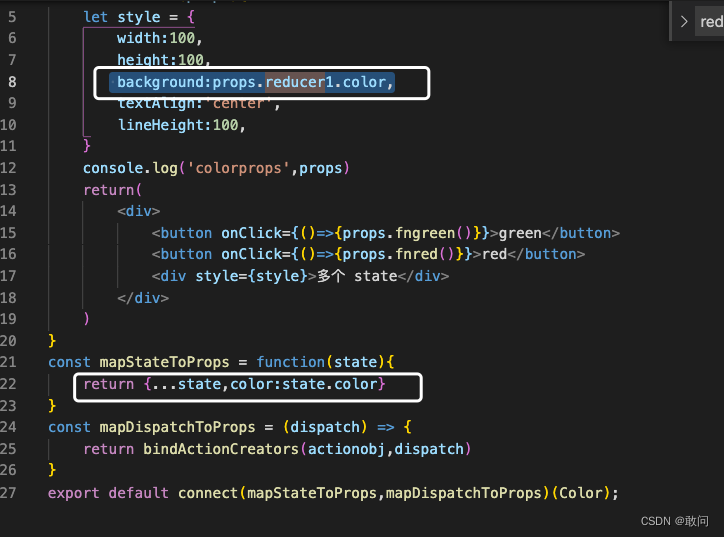Click line number 8 in the gutter
This screenshot has height=537, width=724.
pyautogui.click(x=12, y=81)
